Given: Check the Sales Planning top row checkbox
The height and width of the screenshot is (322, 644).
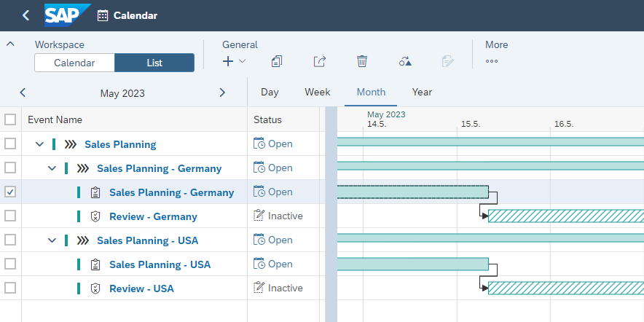Looking at the screenshot, I should coord(10,144).
